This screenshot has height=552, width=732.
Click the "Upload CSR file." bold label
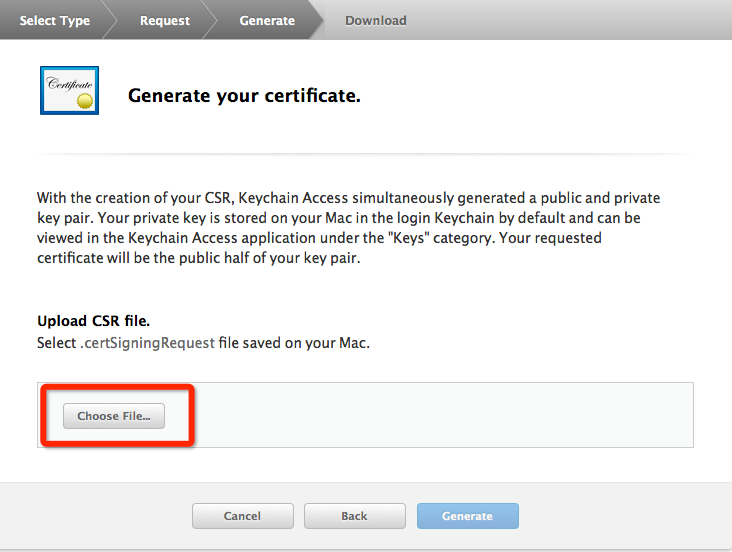[x=93, y=321]
